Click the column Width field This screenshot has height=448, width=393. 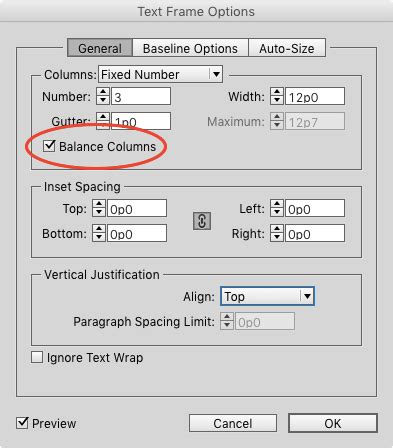(315, 96)
